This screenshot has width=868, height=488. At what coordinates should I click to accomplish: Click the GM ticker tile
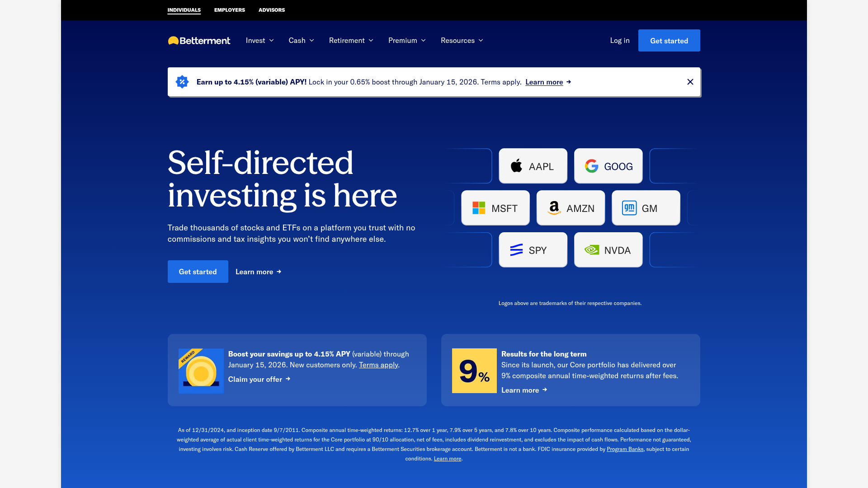646,208
